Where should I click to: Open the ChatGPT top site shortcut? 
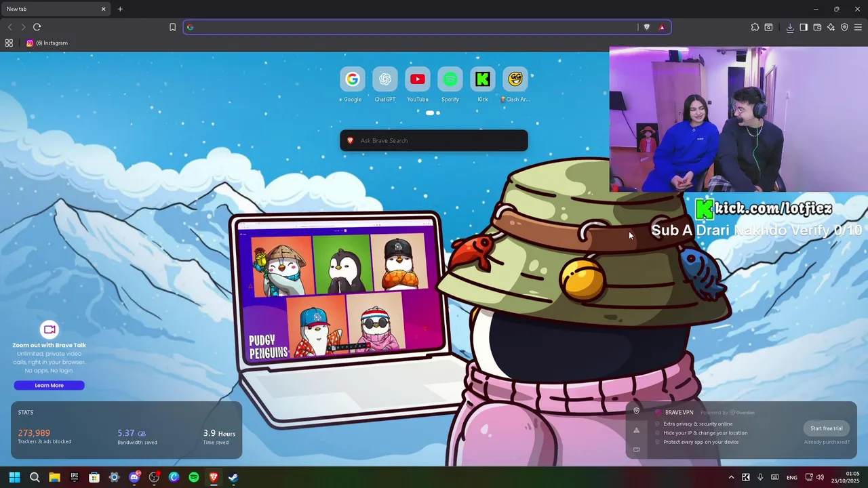[385, 85]
